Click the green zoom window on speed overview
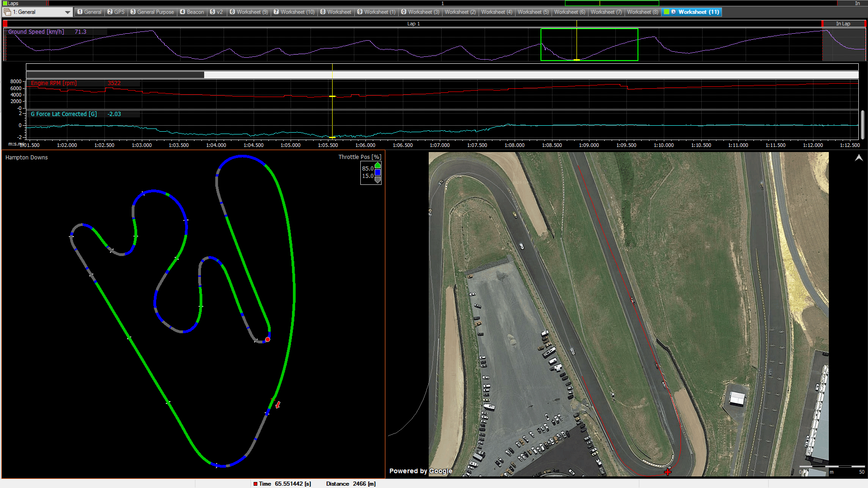Viewport: 868px width, 488px height. click(x=589, y=44)
